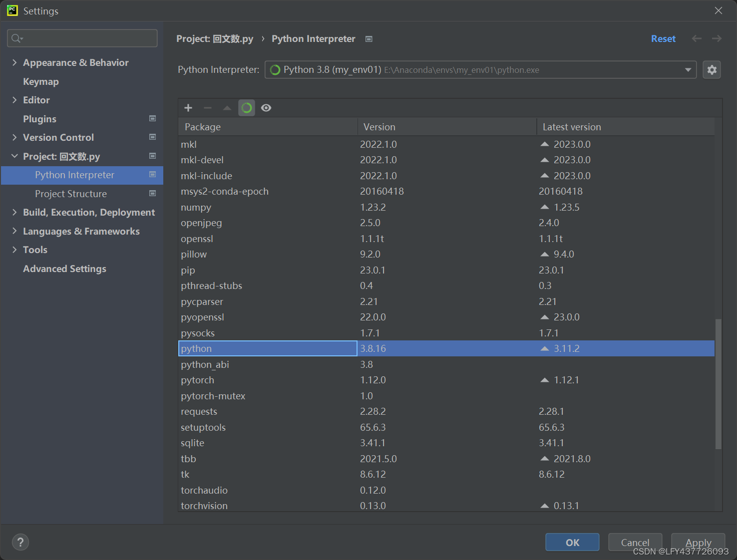
Task: Click pytorch upgrade arrow for 1.12.1
Action: [x=545, y=380]
